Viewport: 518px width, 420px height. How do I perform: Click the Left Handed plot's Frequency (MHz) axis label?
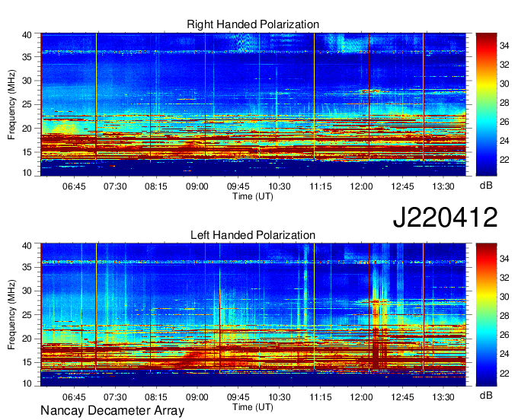(12, 315)
